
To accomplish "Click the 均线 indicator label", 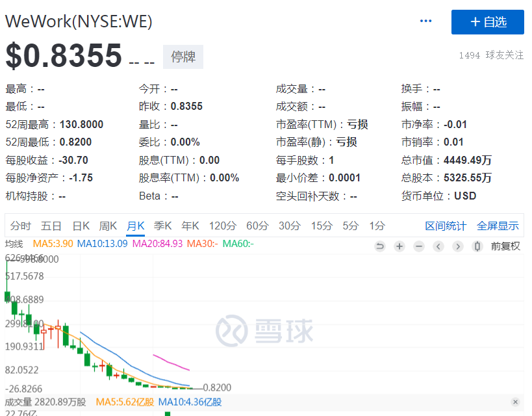I will 14,244.
